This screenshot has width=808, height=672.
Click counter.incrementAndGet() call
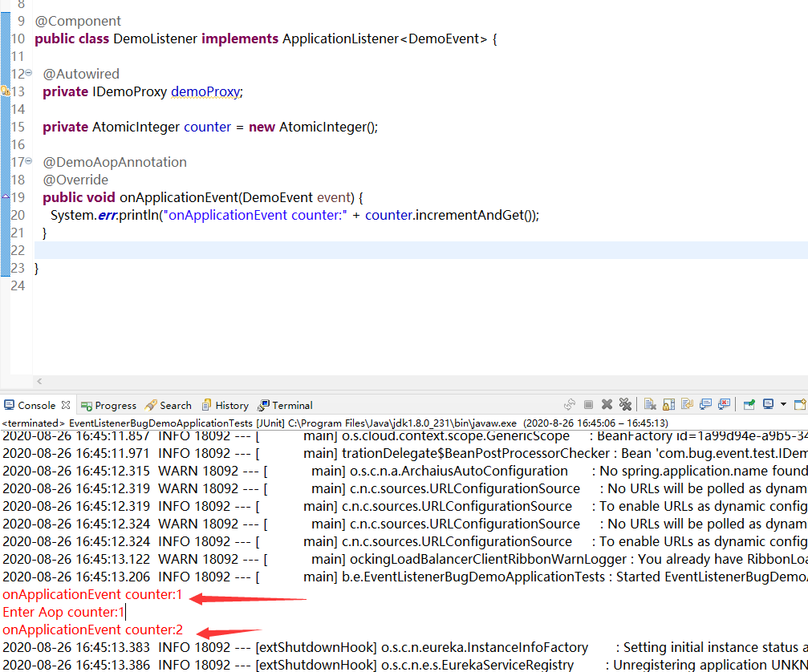[451, 215]
